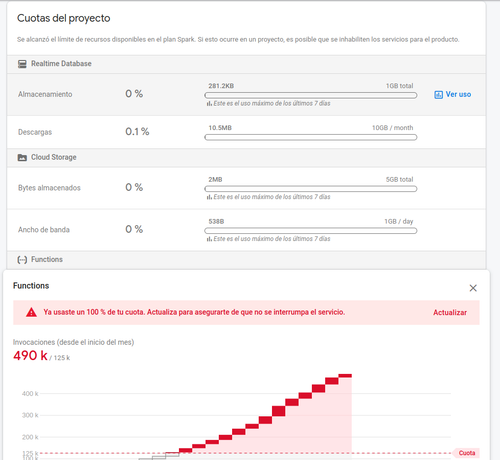Click the 1GB / day limit text

coord(399,222)
